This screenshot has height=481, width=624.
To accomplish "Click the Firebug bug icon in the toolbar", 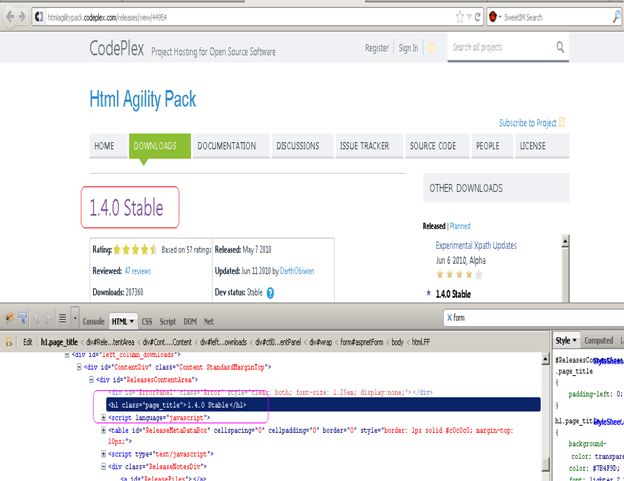I will point(10,318).
